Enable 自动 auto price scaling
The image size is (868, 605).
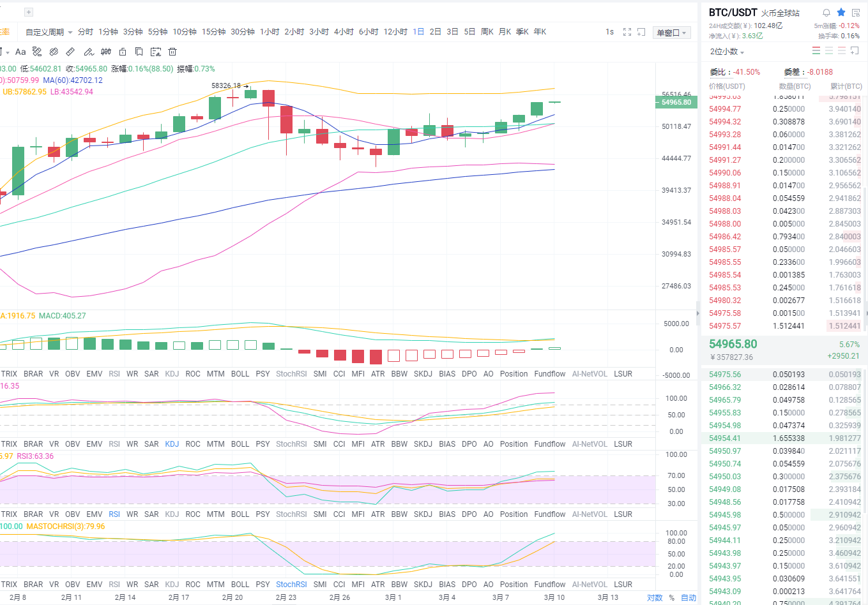pos(689,597)
